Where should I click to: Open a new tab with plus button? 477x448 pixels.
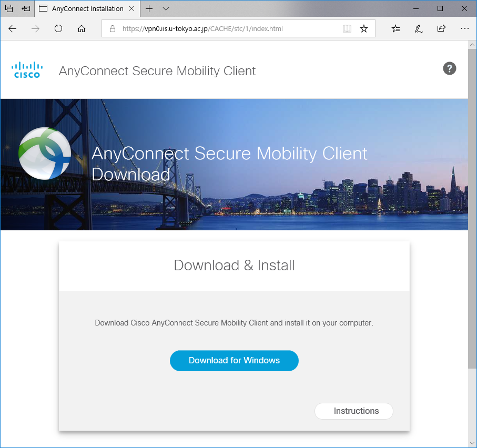click(x=149, y=8)
